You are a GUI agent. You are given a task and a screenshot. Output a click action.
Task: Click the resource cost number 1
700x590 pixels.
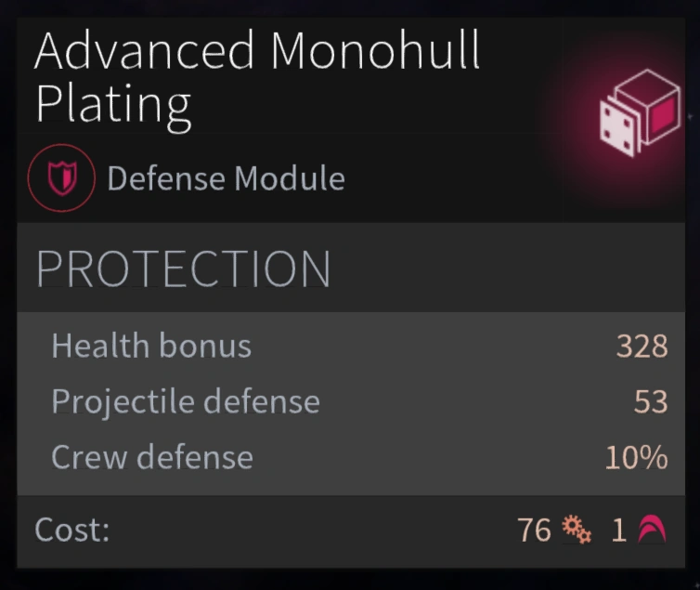coord(619,531)
